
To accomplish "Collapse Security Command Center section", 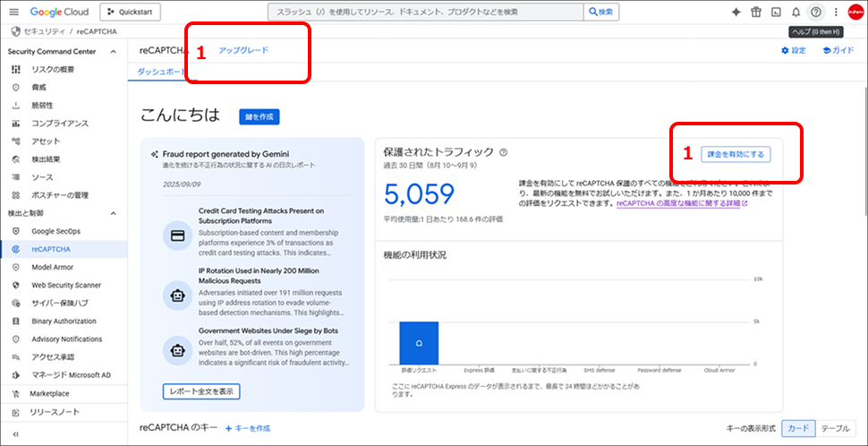I will tap(114, 52).
